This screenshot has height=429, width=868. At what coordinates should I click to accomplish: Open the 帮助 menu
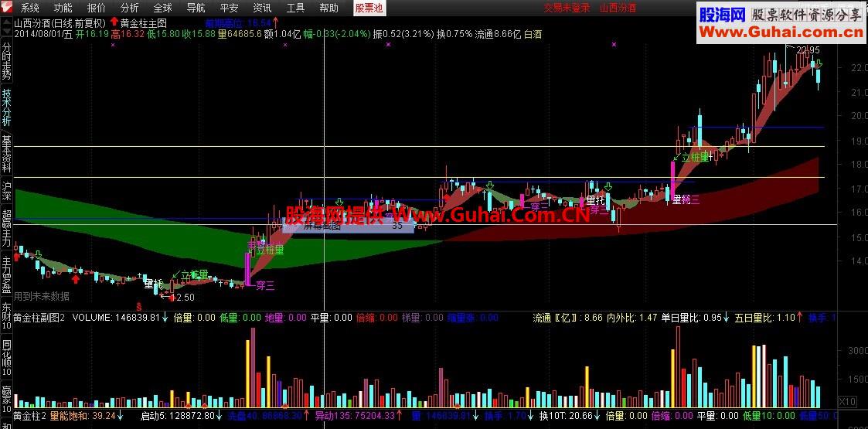coord(328,8)
